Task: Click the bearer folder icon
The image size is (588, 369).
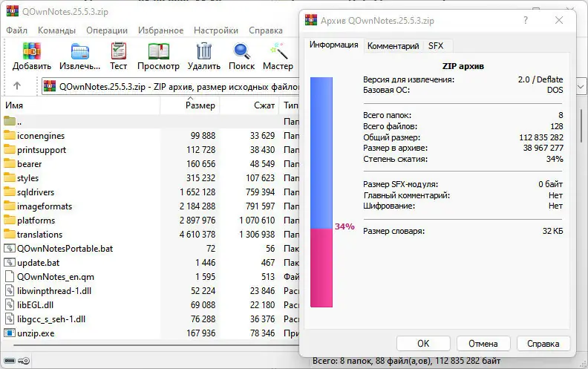Action: pos(10,163)
